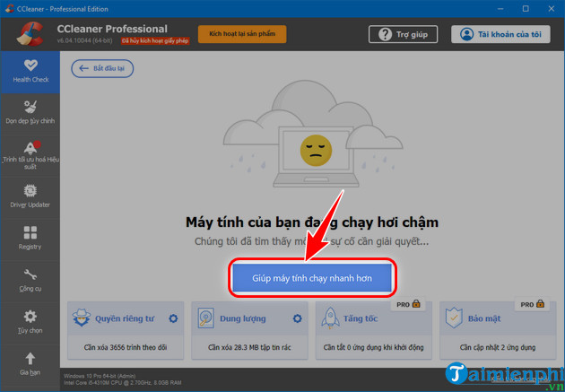Click PRO lock badge on Bảo mật

[532, 304]
